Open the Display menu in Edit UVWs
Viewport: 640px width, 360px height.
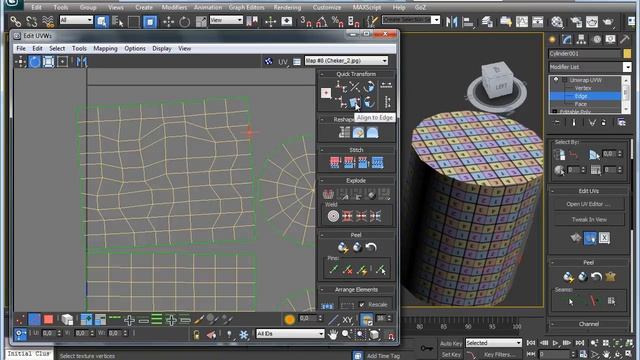click(x=162, y=49)
